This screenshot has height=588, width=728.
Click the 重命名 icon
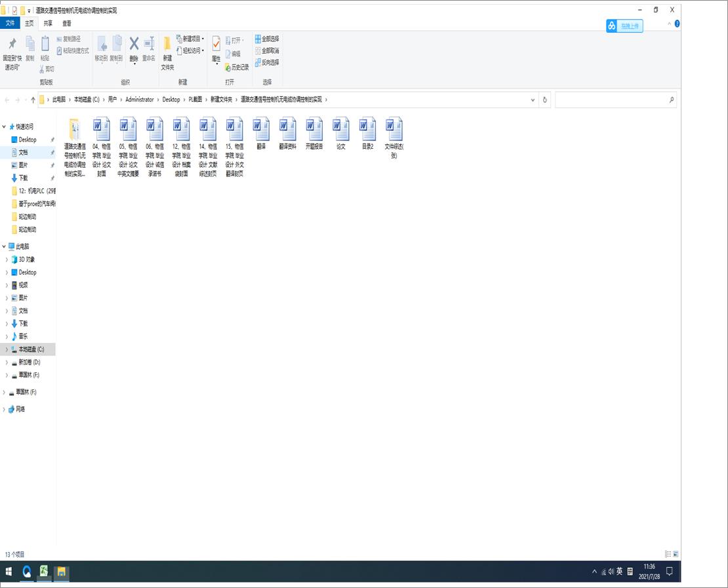(x=149, y=44)
